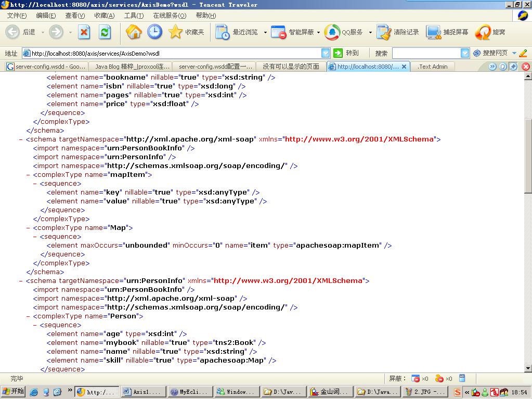Open 查看(V) menu
The image size is (532, 399).
click(x=75, y=16)
